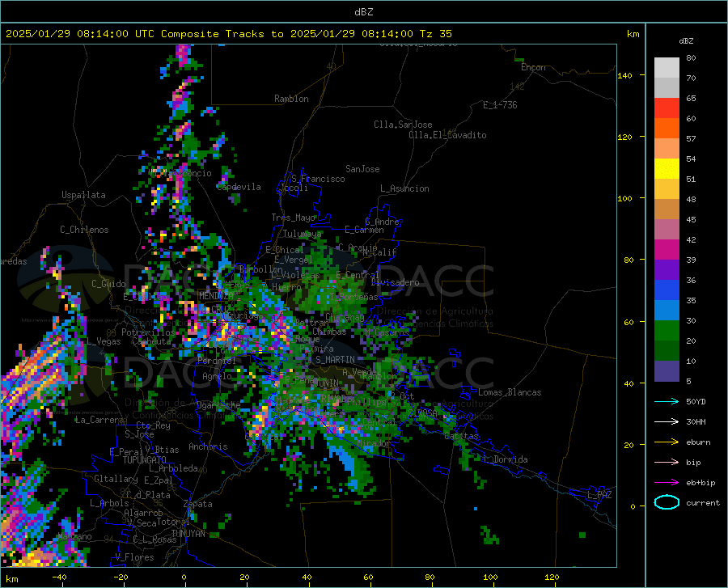The image size is (728, 588).
Task: Select the purple 36-39 dBZ swatch
Action: (667, 270)
